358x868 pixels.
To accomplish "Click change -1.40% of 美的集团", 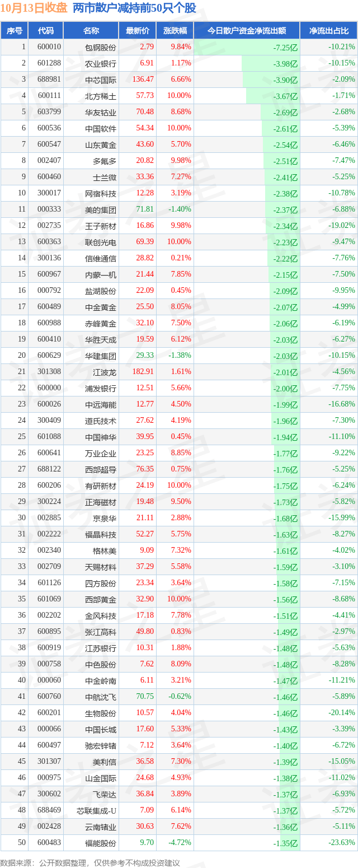I will pyautogui.click(x=180, y=209).
